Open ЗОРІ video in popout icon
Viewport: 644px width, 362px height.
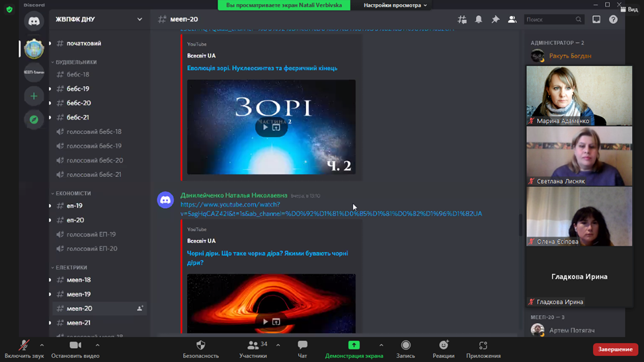pos(276,127)
